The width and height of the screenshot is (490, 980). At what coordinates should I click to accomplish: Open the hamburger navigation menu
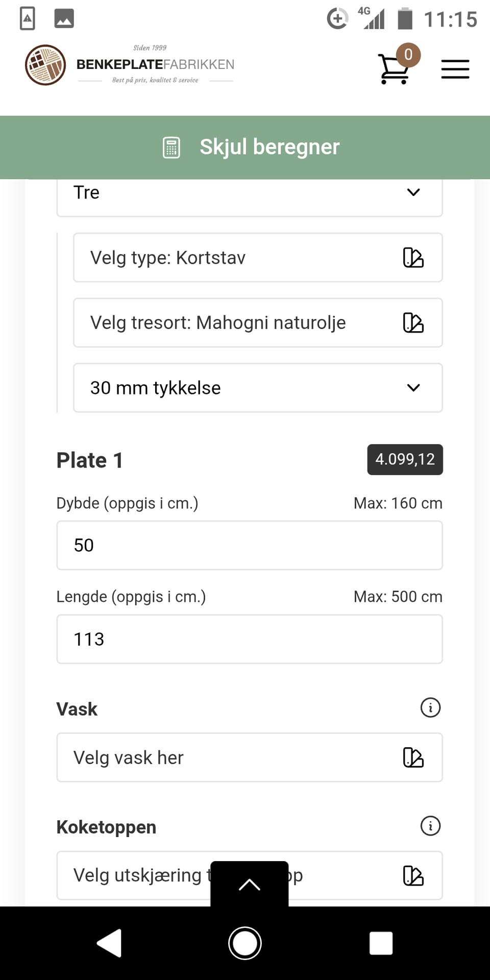[455, 69]
